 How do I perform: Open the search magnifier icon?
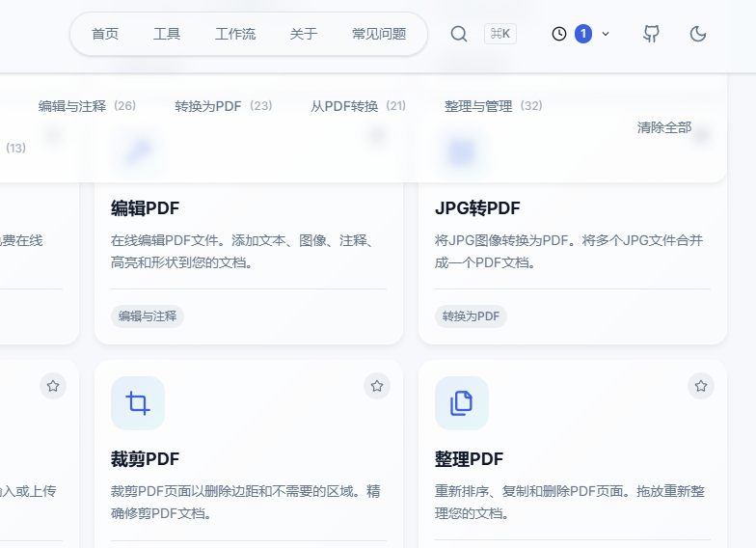coord(459,34)
